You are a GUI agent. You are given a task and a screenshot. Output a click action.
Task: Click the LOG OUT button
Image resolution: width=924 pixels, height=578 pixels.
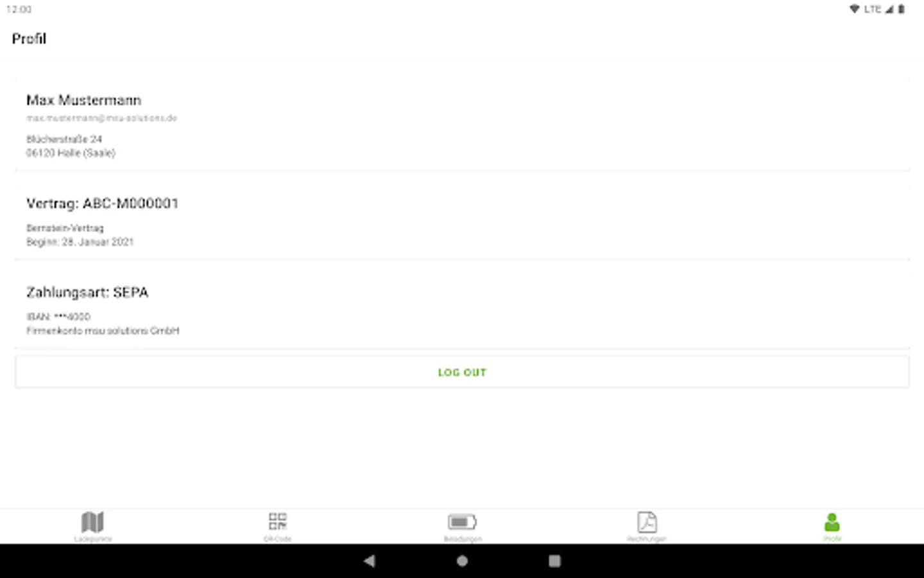(462, 372)
